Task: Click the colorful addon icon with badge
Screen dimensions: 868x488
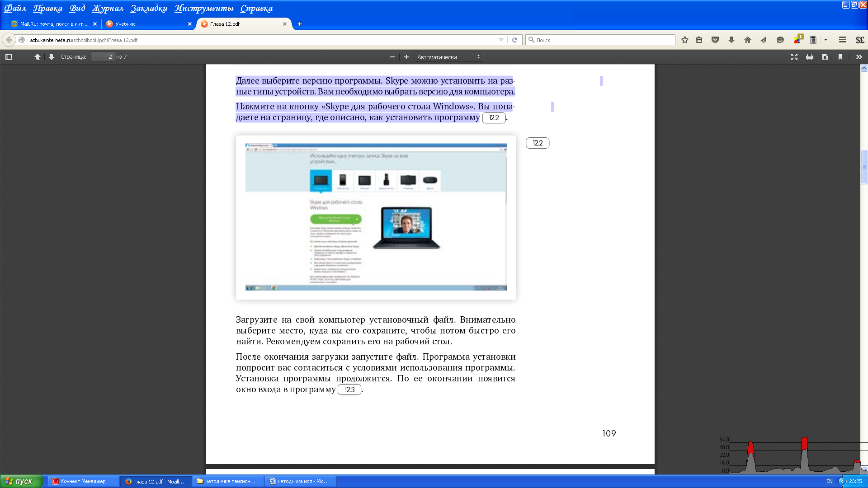Action: pyautogui.click(x=797, y=39)
